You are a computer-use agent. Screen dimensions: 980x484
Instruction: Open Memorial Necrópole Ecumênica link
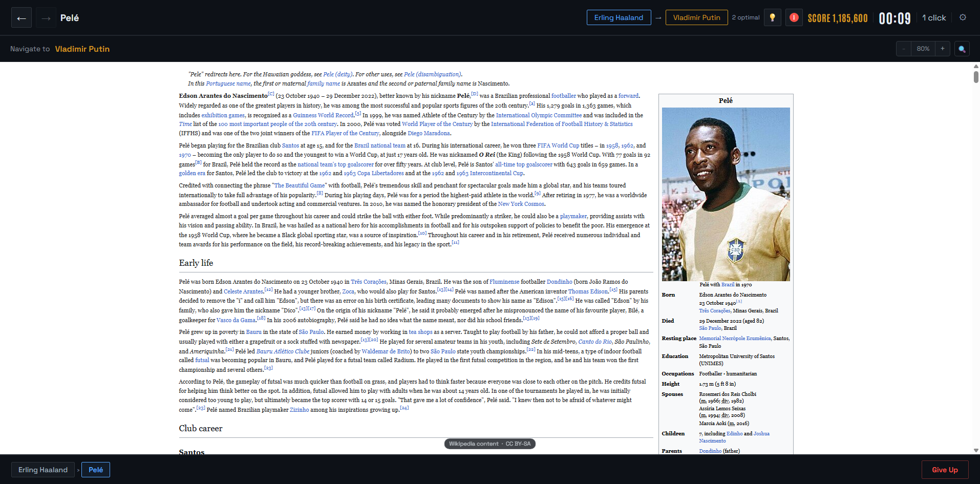pos(735,339)
